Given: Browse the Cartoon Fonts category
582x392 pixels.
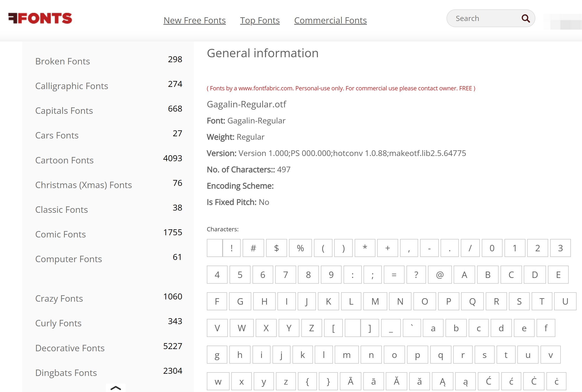Looking at the screenshot, I should pos(64,160).
